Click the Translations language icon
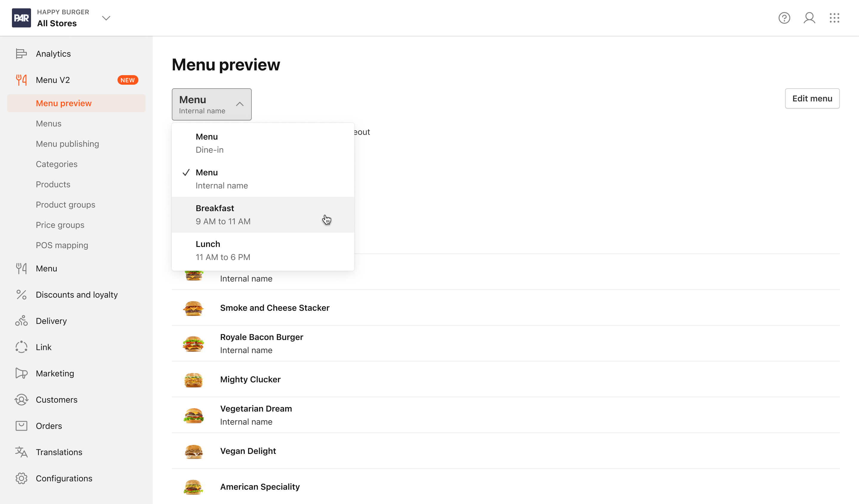 pyautogui.click(x=21, y=452)
